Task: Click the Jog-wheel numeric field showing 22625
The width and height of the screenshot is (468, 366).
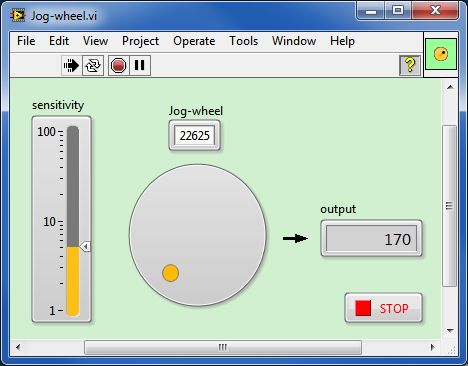Action: (x=195, y=136)
